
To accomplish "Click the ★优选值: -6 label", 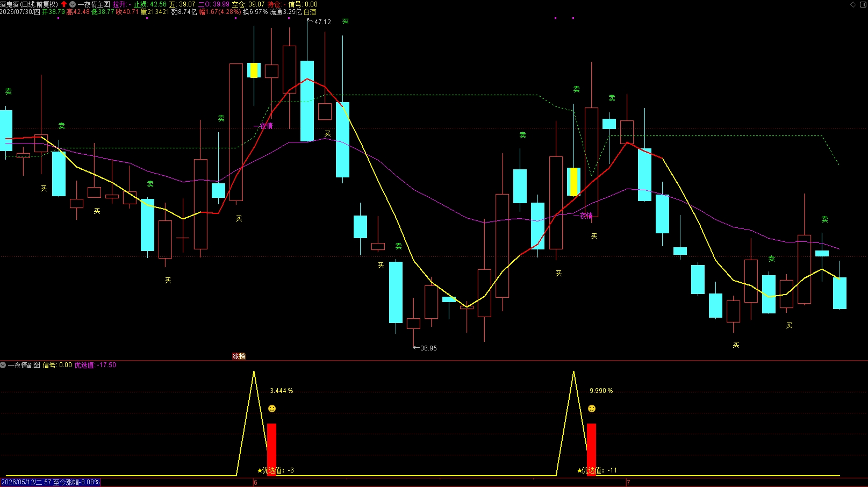I will pos(276,470).
